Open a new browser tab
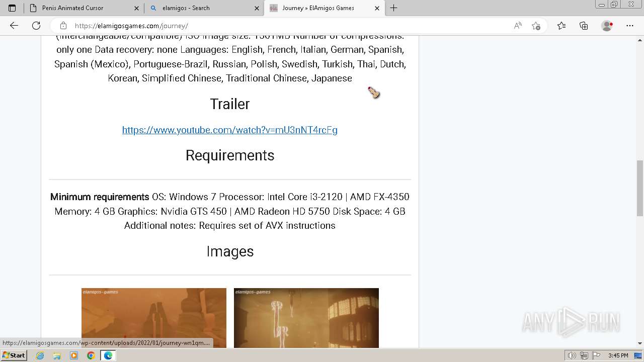Image resolution: width=644 pixels, height=362 pixels. coord(394,8)
